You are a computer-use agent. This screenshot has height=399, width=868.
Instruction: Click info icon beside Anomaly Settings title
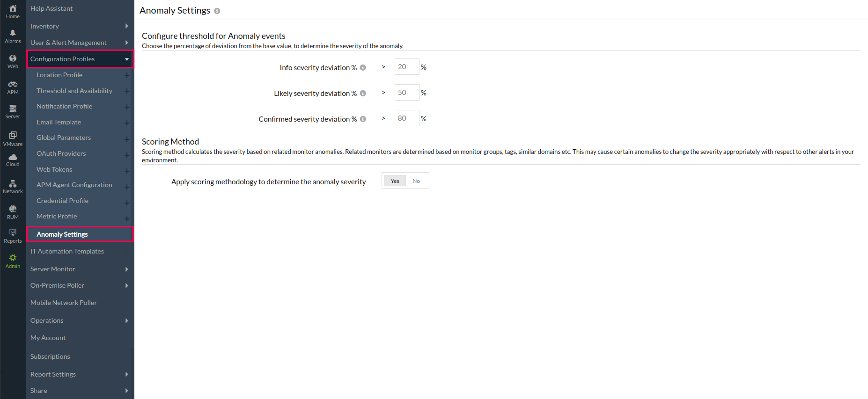pyautogui.click(x=217, y=11)
